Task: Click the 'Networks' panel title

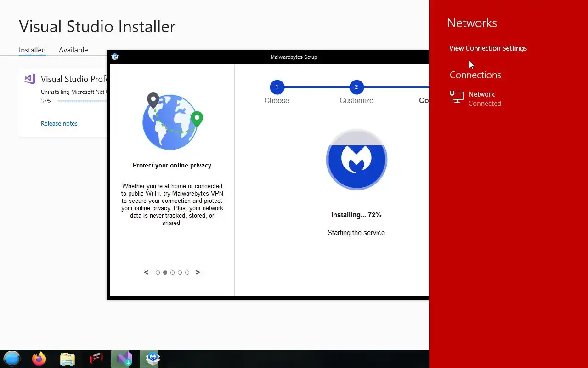Action: coord(472,23)
